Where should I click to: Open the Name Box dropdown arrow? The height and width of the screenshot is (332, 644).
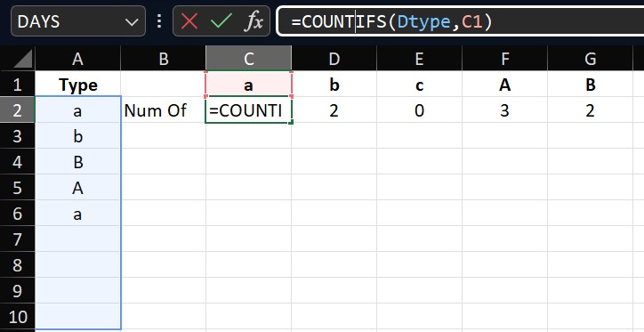[132, 21]
